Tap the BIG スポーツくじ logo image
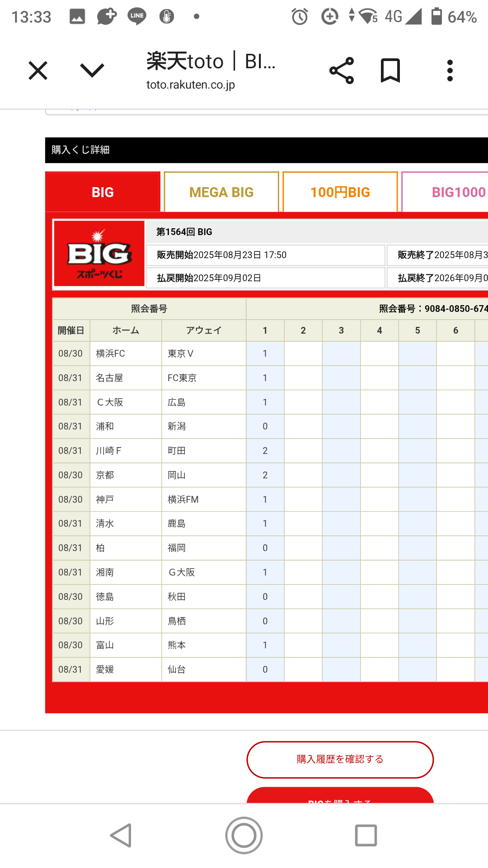Screen dimensions: 488x868 pos(99,254)
